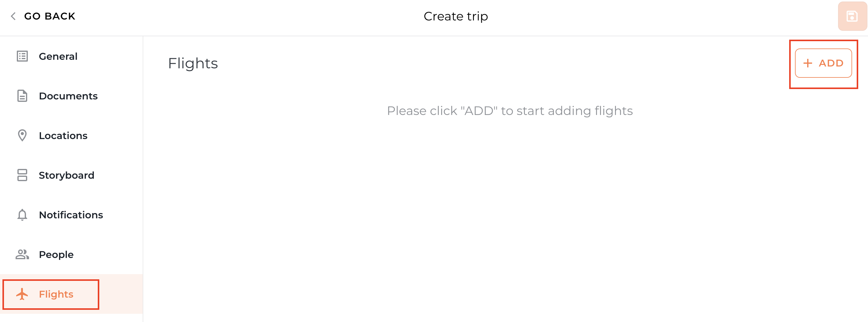The image size is (868, 322).
Task: Click the plus icon inside ADD button
Action: pos(808,63)
